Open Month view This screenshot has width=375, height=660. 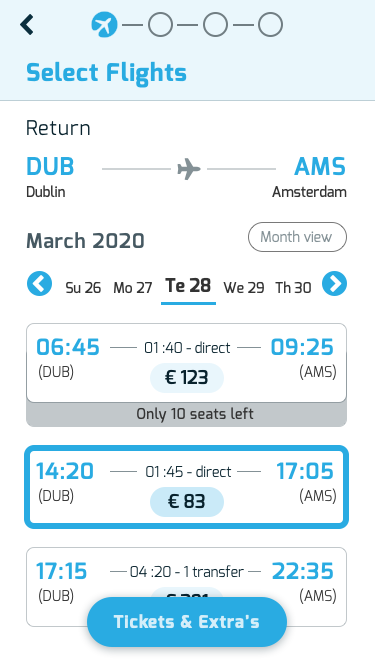pos(297,237)
